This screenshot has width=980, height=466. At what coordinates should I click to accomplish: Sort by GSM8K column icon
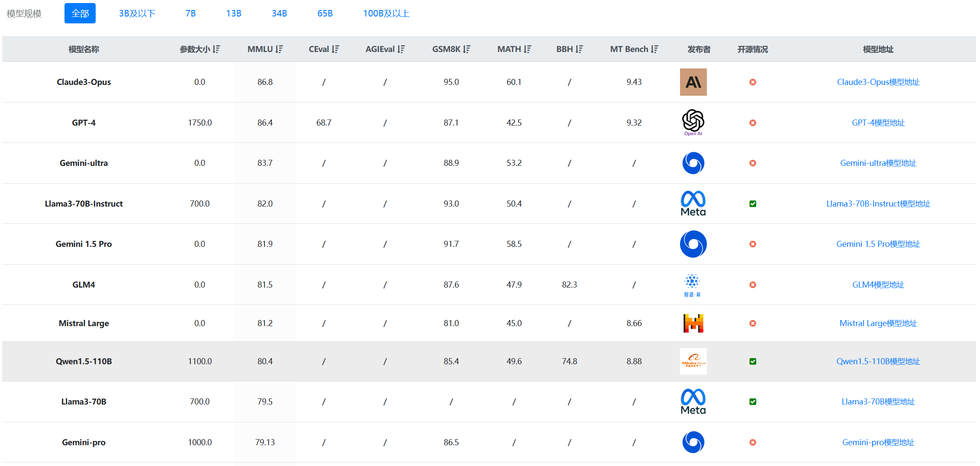[x=467, y=49]
